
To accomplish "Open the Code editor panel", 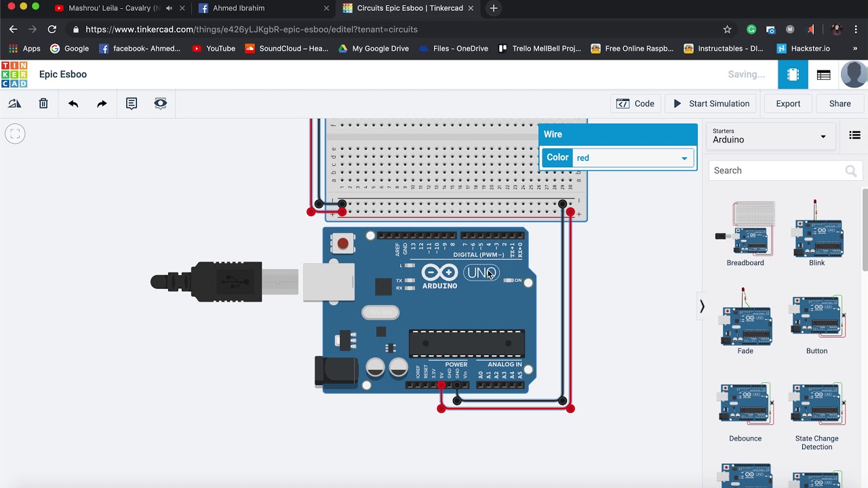I will (635, 104).
